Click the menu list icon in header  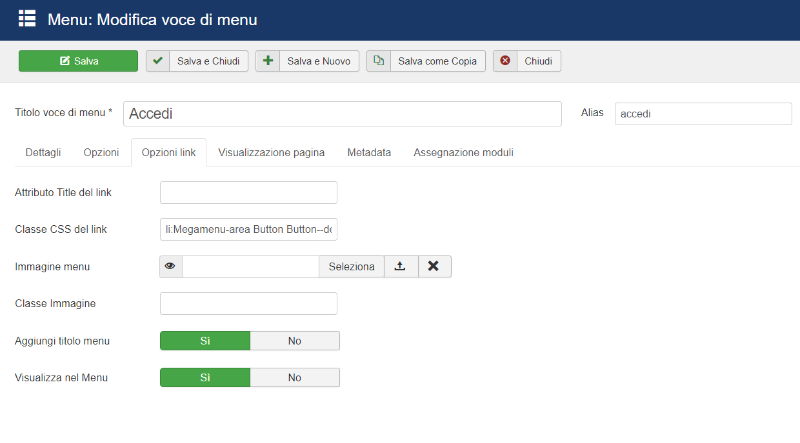coord(27,18)
